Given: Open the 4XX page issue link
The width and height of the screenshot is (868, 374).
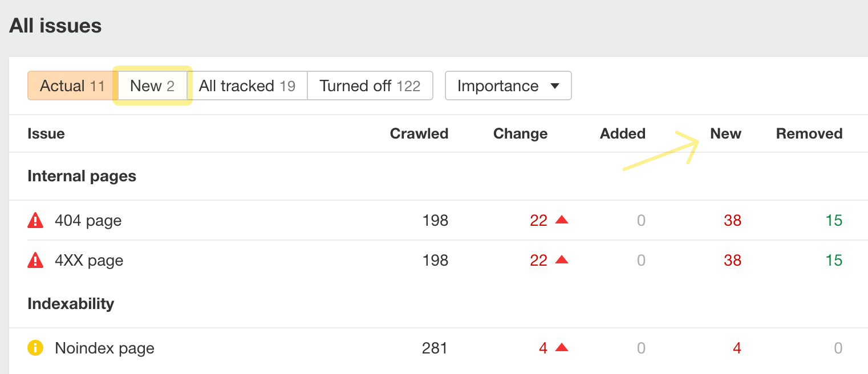Looking at the screenshot, I should click(x=89, y=261).
